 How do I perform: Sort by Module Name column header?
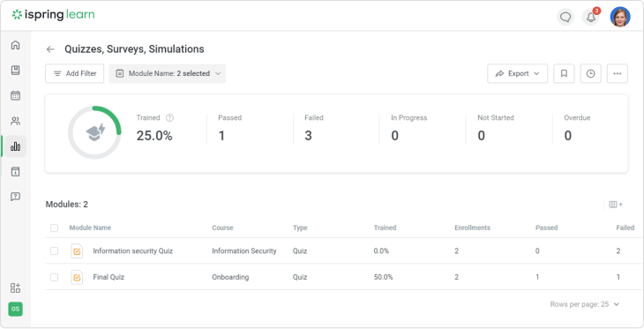tap(90, 228)
